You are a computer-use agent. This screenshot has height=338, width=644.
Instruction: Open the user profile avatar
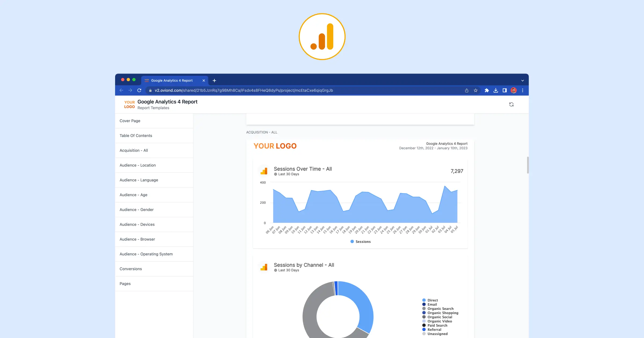pos(514,90)
